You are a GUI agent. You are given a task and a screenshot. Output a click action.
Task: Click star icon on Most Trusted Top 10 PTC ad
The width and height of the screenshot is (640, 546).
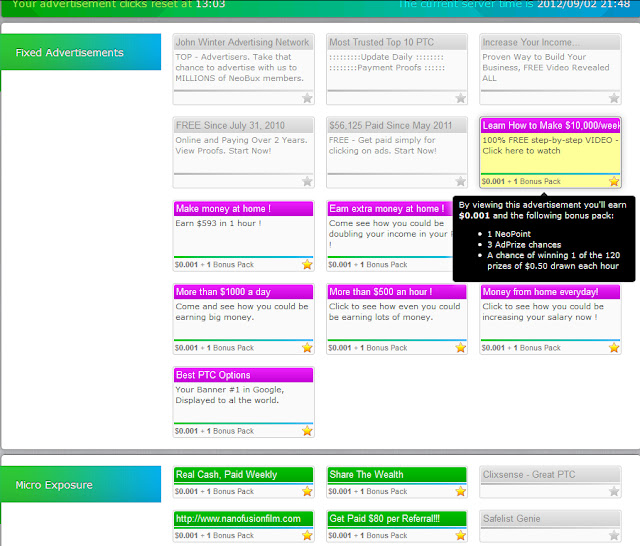(x=460, y=98)
